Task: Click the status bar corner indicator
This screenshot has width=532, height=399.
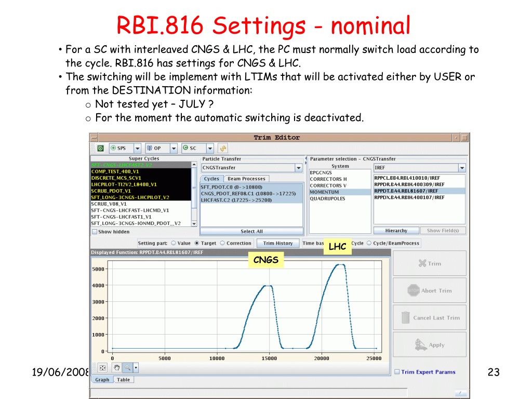Action: coord(460,393)
